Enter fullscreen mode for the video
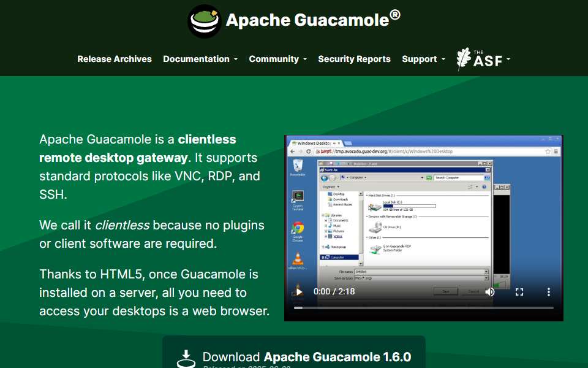588x368 pixels. 519,292
